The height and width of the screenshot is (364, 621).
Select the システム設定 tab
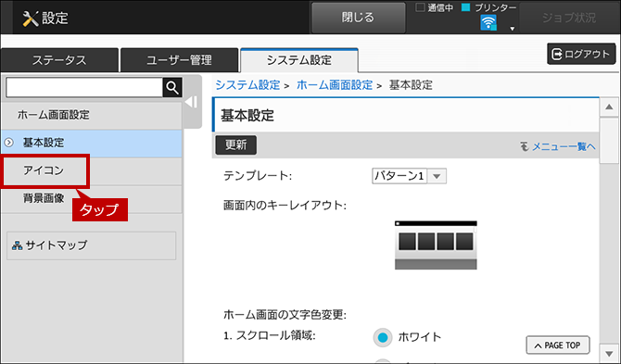coord(299,60)
